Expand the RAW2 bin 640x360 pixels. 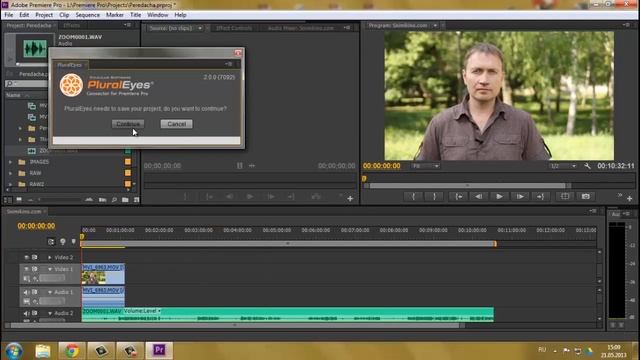(x=11, y=184)
